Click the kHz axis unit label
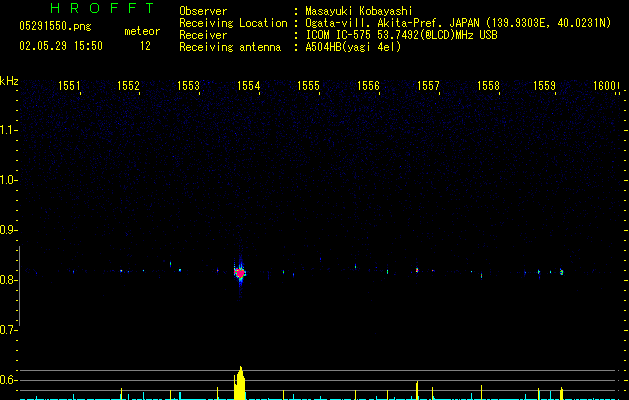 9,81
